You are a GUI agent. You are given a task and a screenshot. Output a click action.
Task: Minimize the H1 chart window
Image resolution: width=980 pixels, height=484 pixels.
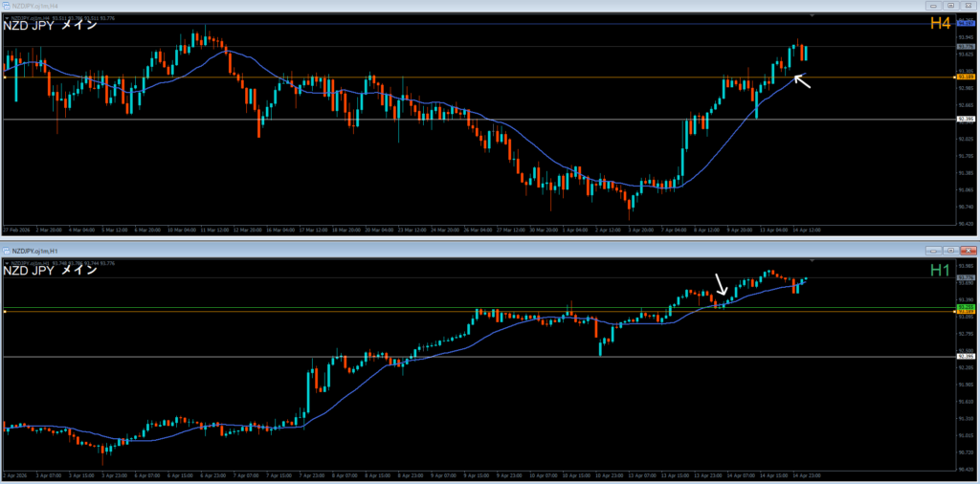(x=935, y=250)
